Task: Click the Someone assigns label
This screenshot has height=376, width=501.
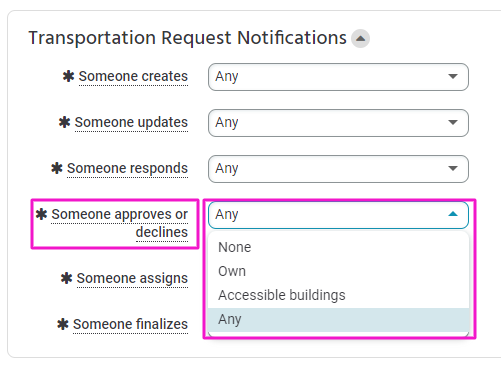Action: [132, 279]
